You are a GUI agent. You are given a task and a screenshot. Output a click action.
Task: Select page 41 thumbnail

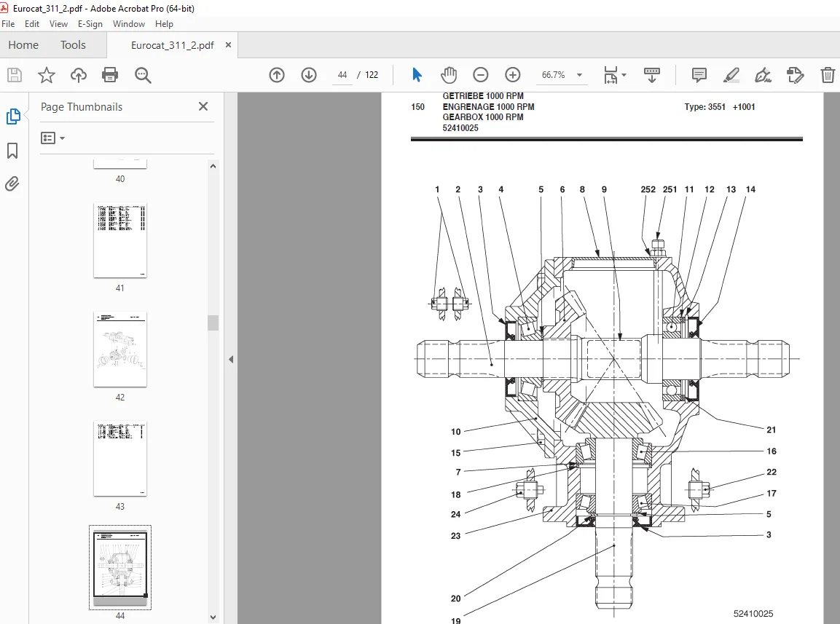tap(120, 240)
